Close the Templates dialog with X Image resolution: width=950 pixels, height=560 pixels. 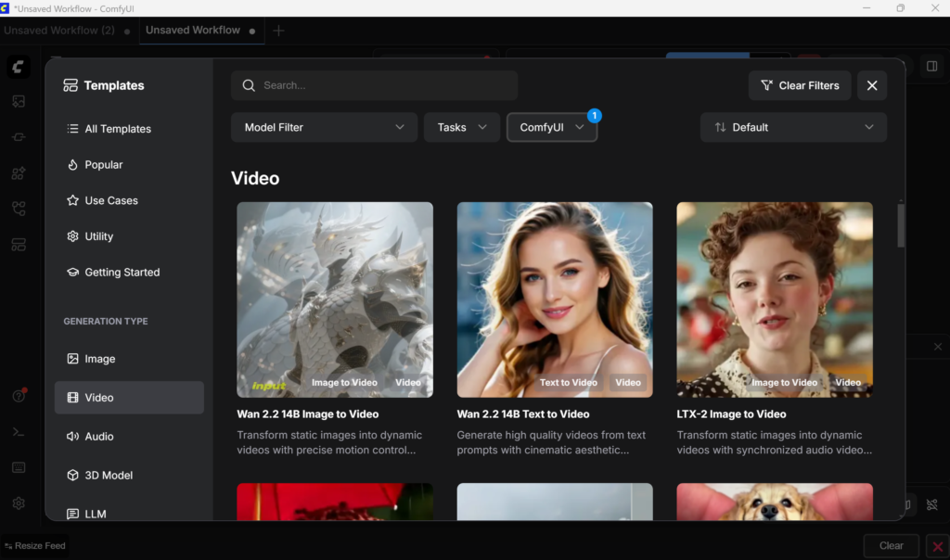pos(871,85)
